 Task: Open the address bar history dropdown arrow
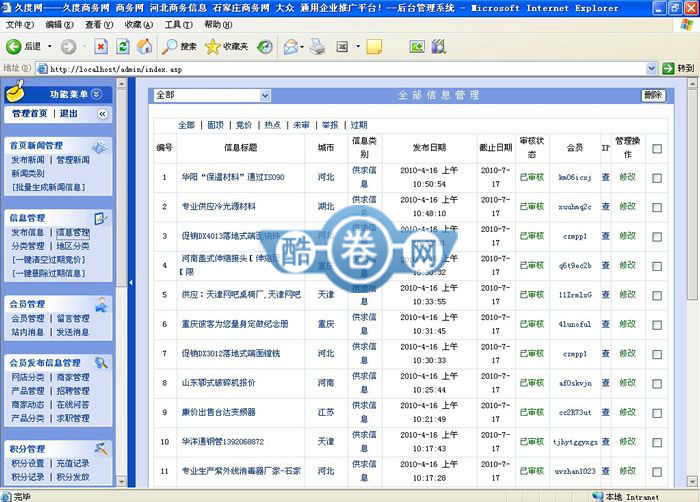[651, 69]
